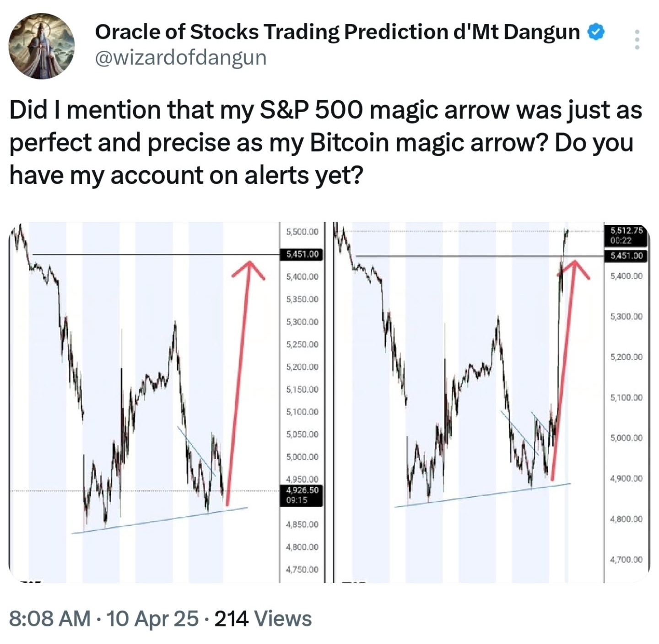Click the verified blue checkmark badge
Viewport: 659px width, 644px height.
(x=596, y=32)
